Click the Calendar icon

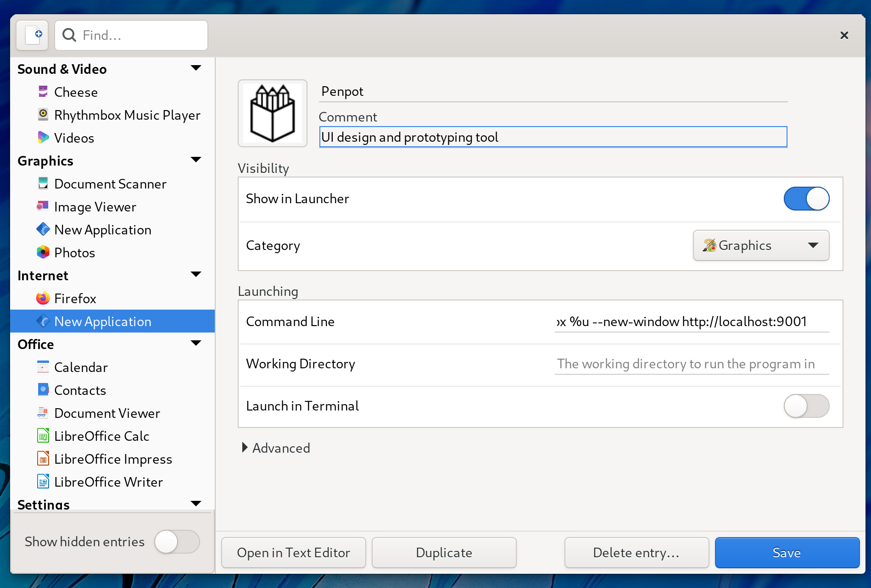coord(43,366)
